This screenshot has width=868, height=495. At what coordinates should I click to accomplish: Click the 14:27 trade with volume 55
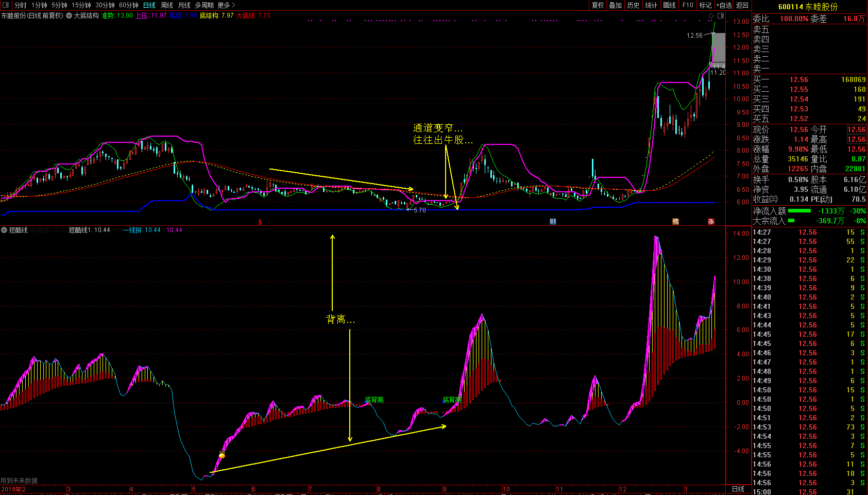pyautogui.click(x=809, y=241)
